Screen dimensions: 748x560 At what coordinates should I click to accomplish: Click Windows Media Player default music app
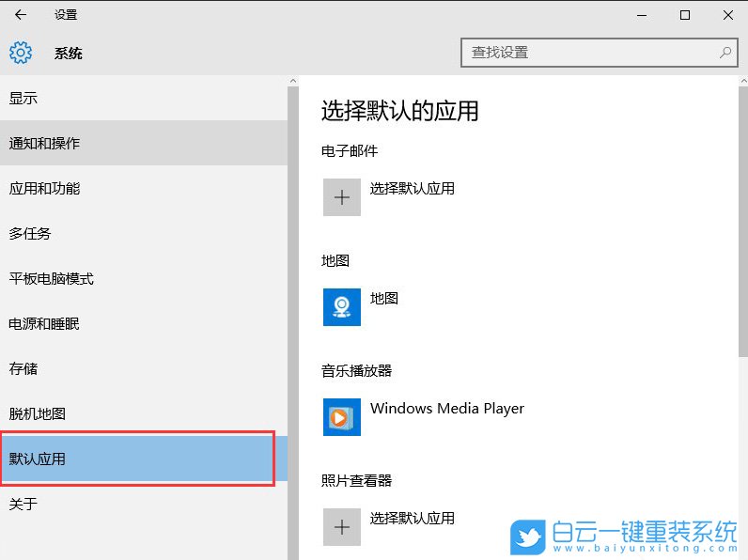[x=447, y=409]
